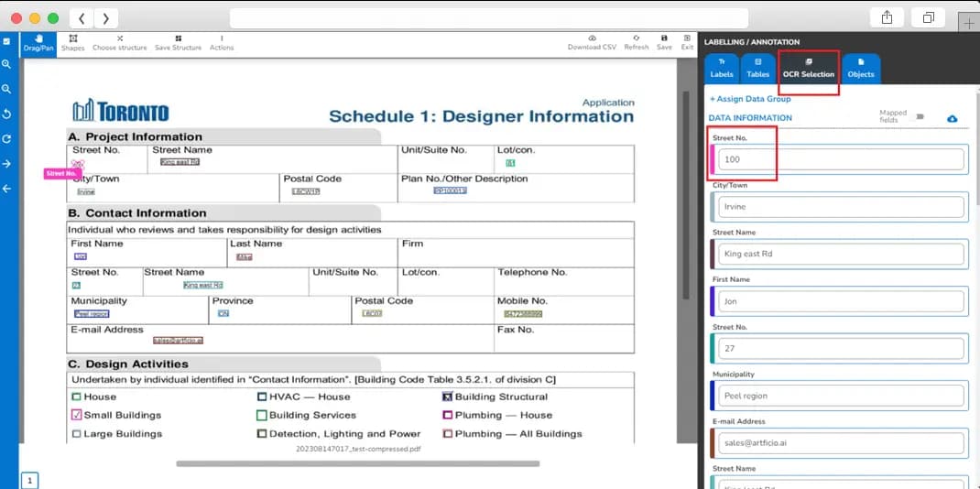Check Detection, Lighting and Power checkbox

(262, 433)
